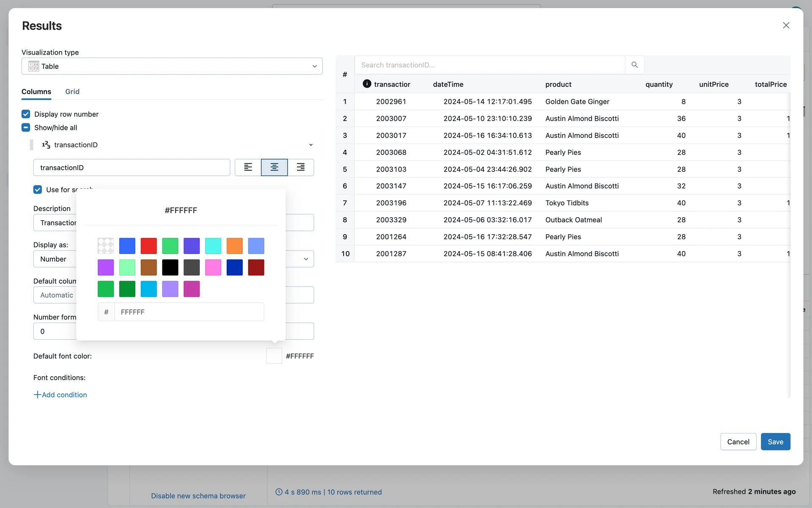The image size is (812, 508).
Task: Select the center-align text icon
Action: coord(274,167)
